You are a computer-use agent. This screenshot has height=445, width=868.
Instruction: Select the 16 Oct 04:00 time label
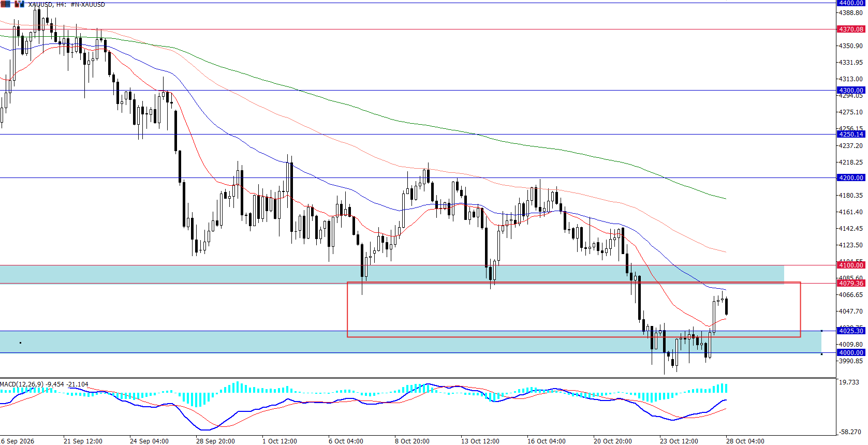pos(547,441)
